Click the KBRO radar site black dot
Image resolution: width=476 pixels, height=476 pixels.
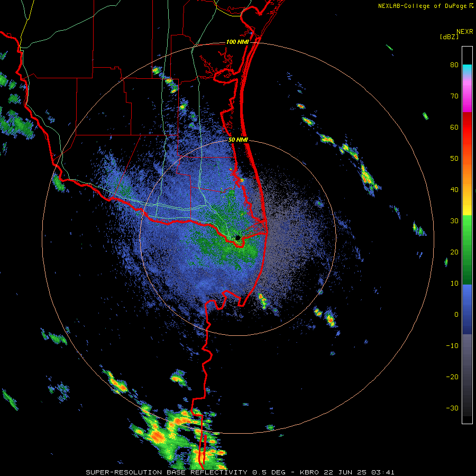click(238, 237)
